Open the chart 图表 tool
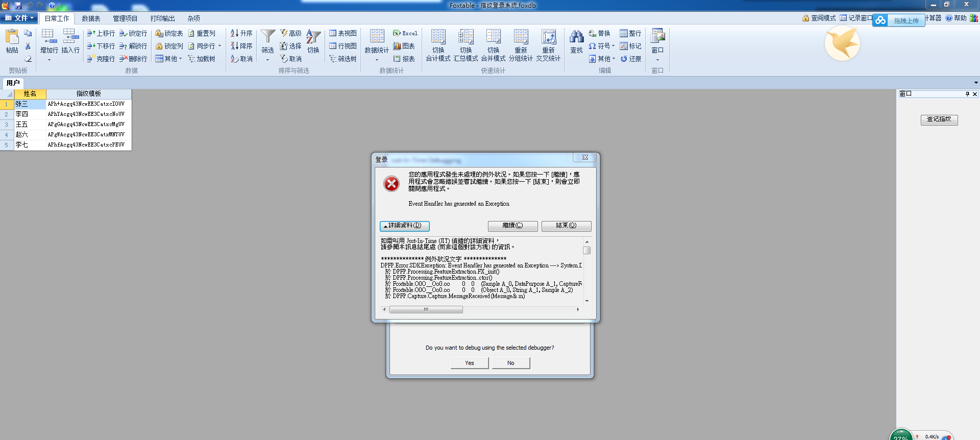Viewport: 980px width, 440px height. 404,46
